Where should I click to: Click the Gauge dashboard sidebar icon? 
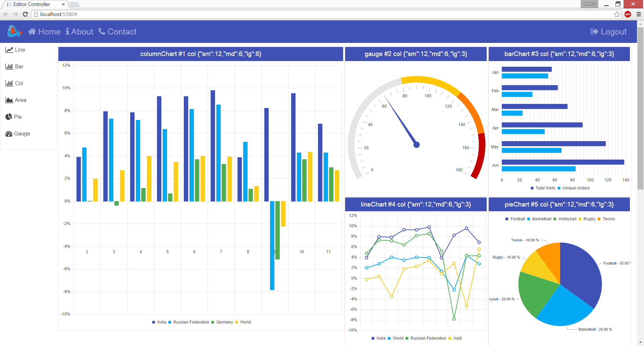point(9,133)
